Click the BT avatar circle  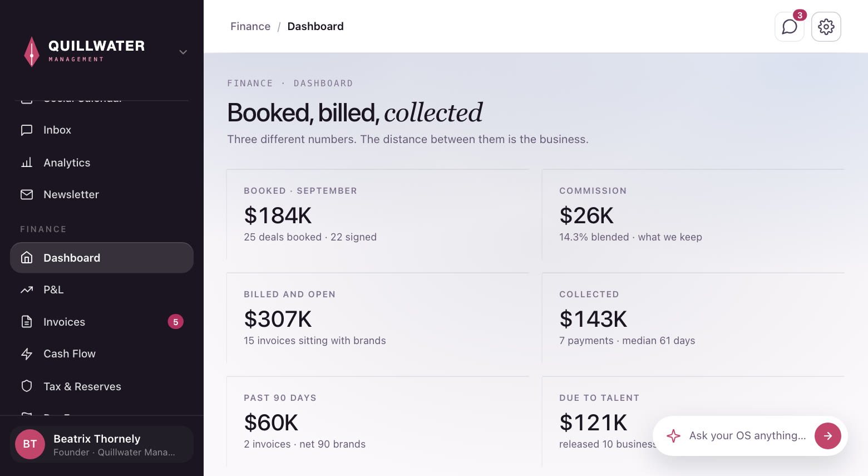(x=30, y=444)
